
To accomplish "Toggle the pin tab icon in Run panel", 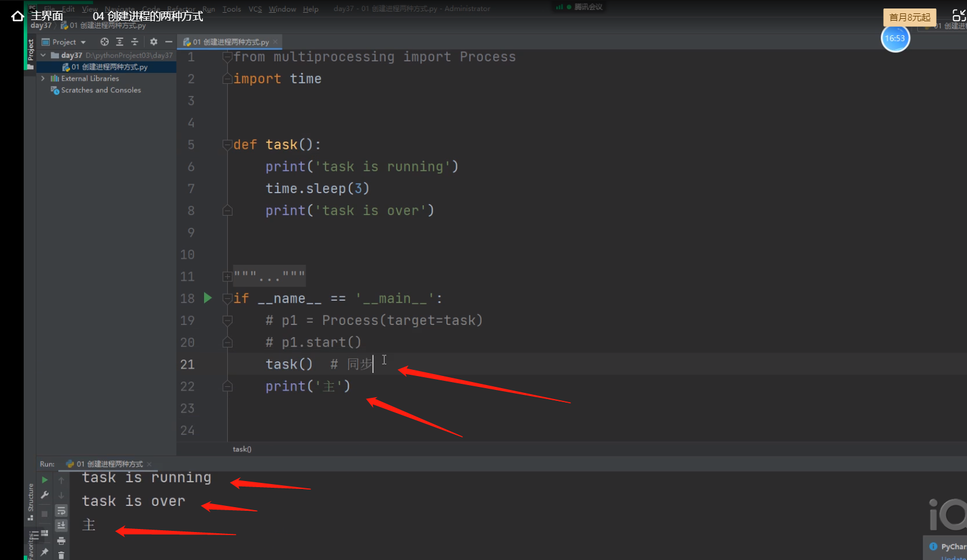I will point(44,552).
